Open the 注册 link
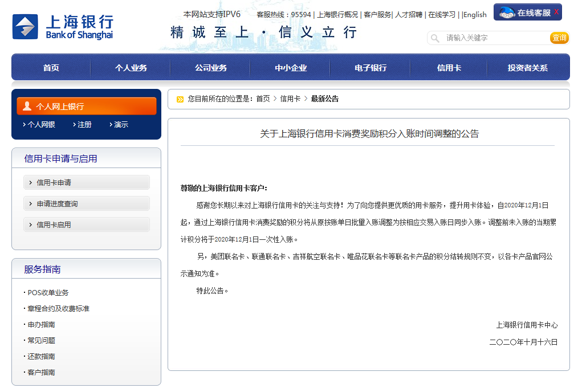578x392 pixels. [84, 125]
